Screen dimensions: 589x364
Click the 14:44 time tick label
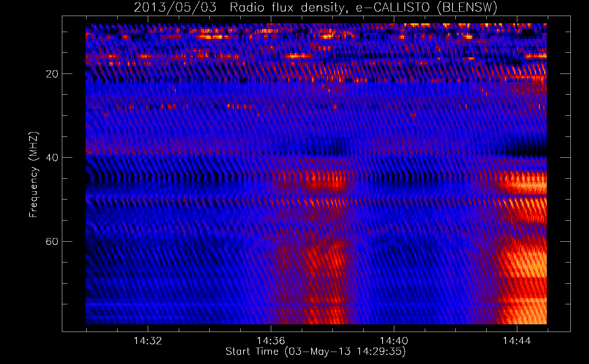click(517, 341)
